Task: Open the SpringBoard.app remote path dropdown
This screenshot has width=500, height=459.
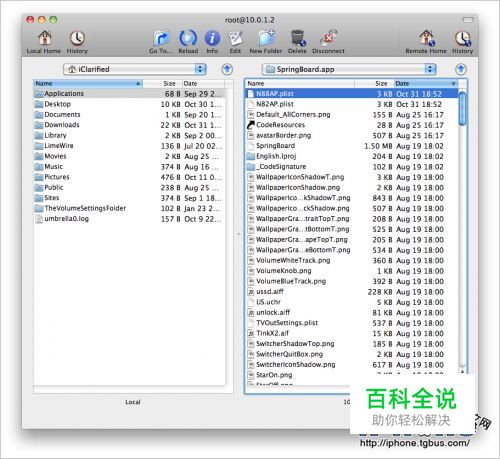Action: (349, 69)
